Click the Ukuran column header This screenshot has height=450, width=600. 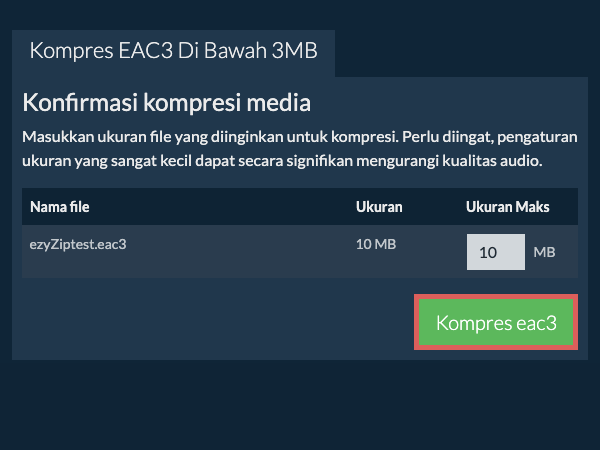pyautogui.click(x=379, y=207)
